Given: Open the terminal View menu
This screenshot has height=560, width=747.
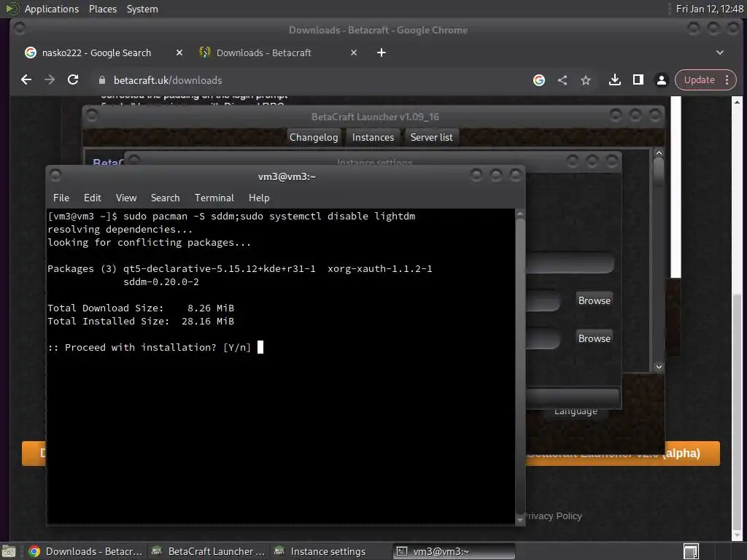Looking at the screenshot, I should pyautogui.click(x=125, y=198).
